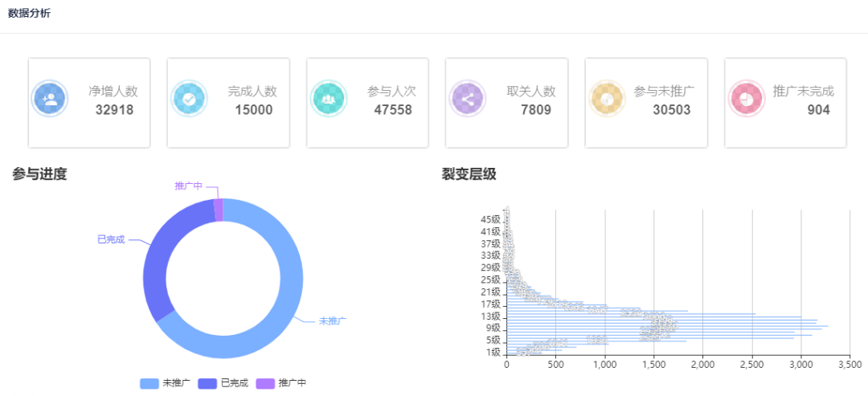Click the 已完成 donut callout label
This screenshot has height=396, width=868.
point(111,239)
